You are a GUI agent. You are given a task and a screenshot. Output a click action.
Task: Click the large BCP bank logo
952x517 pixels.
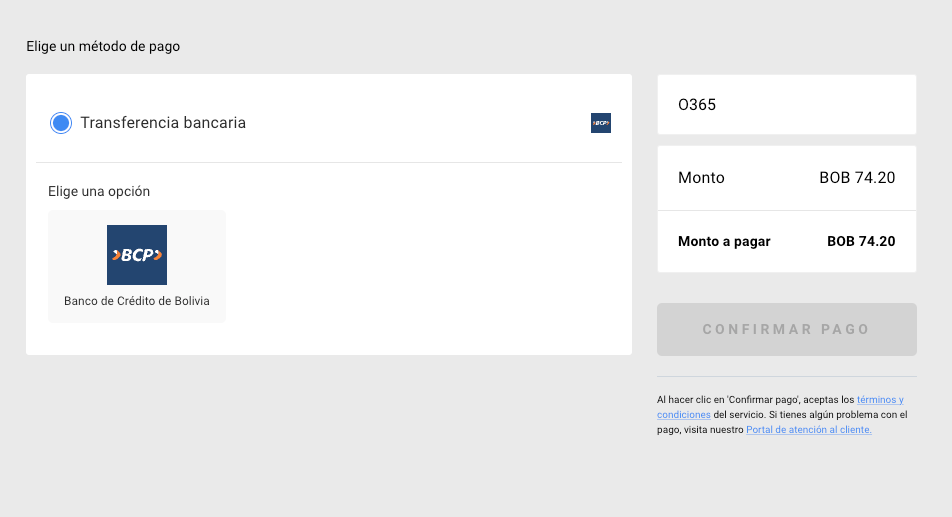(x=137, y=255)
